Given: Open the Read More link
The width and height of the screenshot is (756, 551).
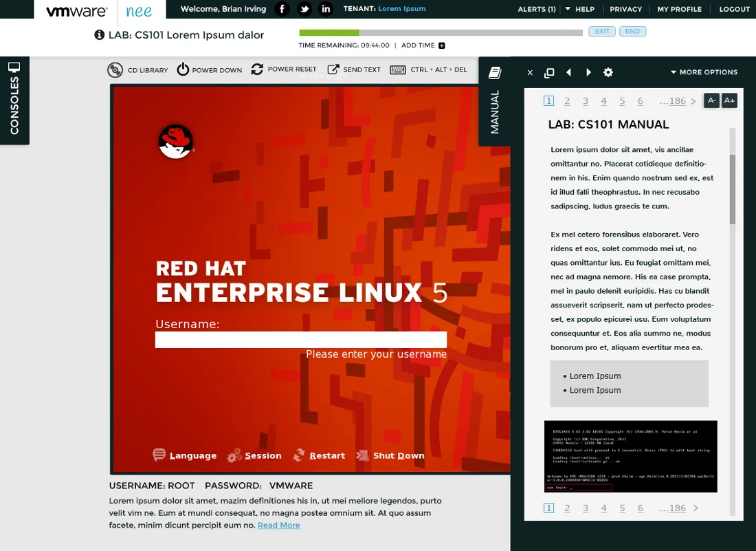Looking at the screenshot, I should pyautogui.click(x=278, y=525).
